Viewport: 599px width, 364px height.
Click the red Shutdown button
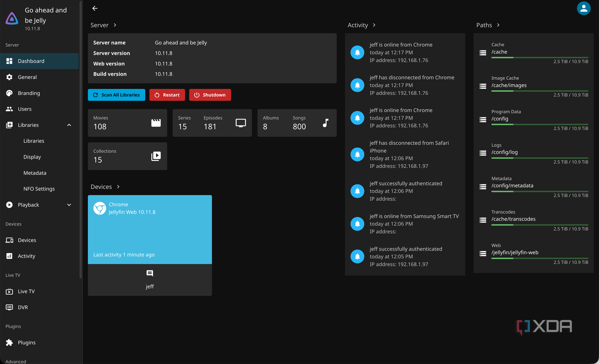210,95
